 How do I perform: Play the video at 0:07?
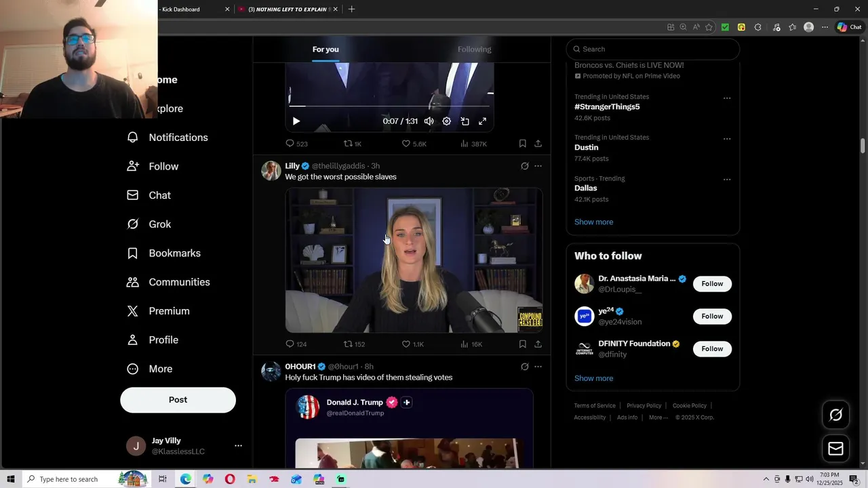click(x=296, y=121)
